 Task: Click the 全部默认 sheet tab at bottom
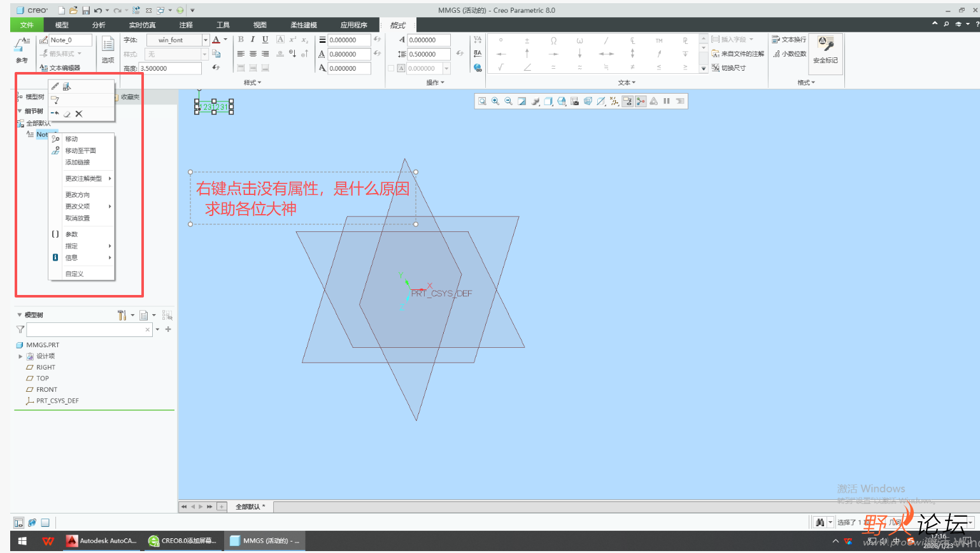point(251,507)
